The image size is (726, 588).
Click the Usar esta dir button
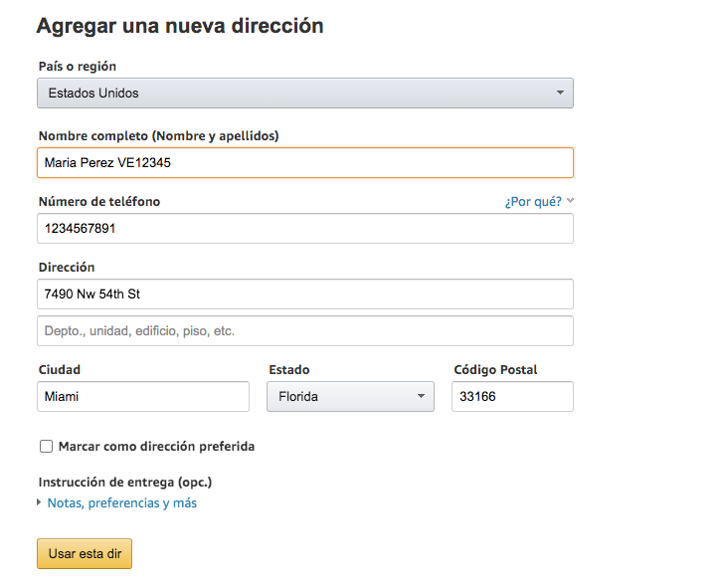click(x=85, y=554)
